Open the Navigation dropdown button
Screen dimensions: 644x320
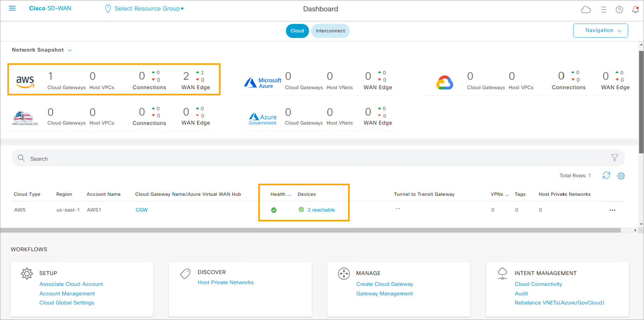(600, 31)
